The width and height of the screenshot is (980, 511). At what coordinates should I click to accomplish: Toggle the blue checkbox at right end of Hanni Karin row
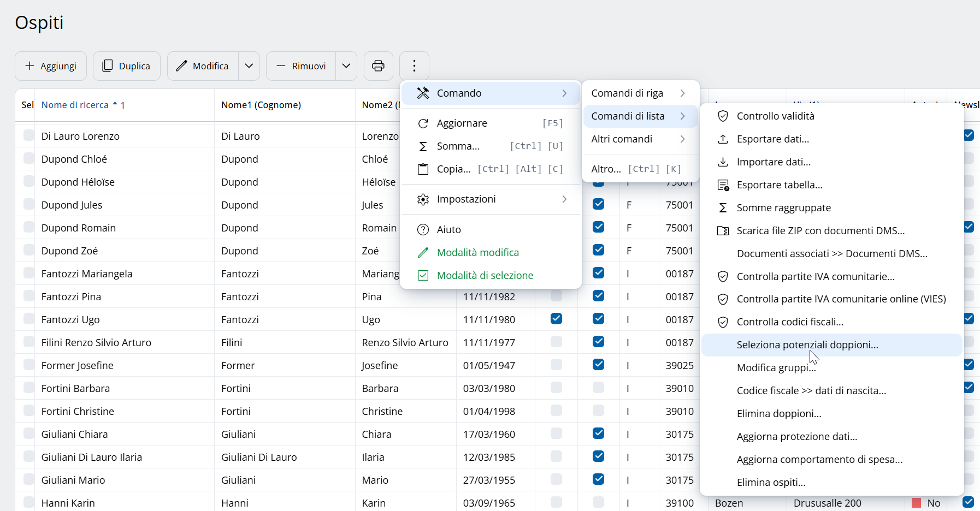coord(969,502)
